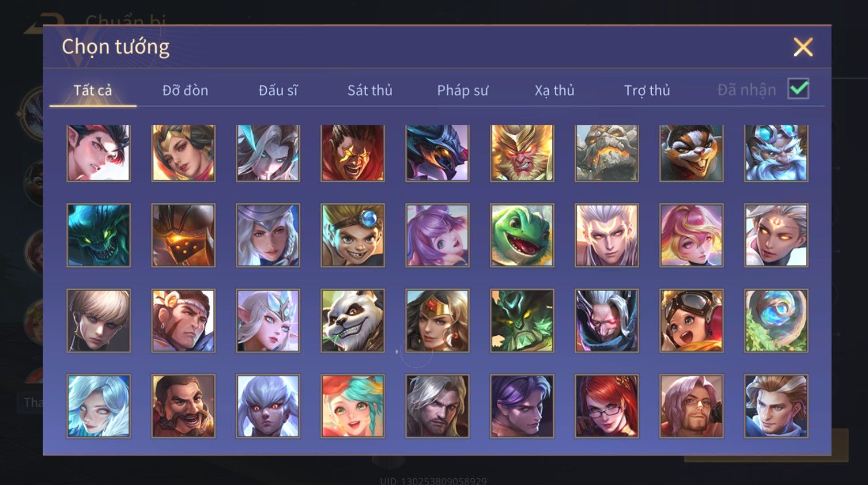Pick the aviator goggles girl hero portrait
The width and height of the screenshot is (868, 485).
click(692, 321)
